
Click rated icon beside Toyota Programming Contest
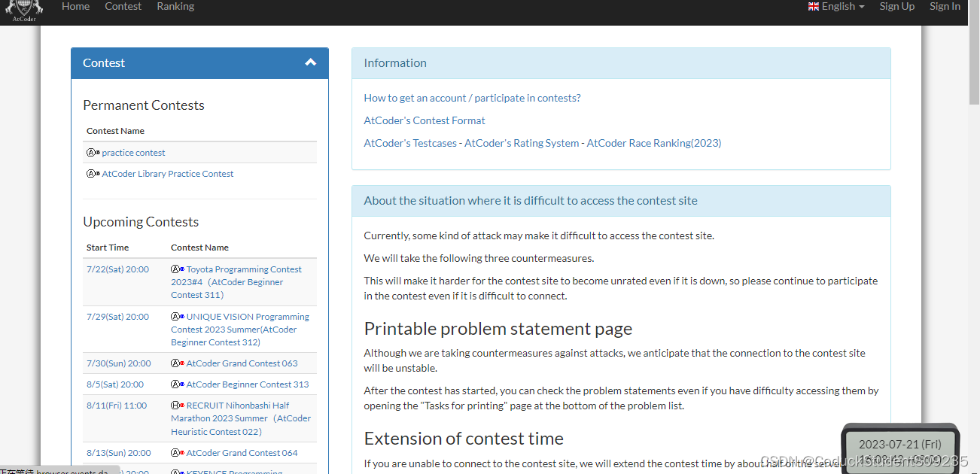pyautogui.click(x=178, y=269)
